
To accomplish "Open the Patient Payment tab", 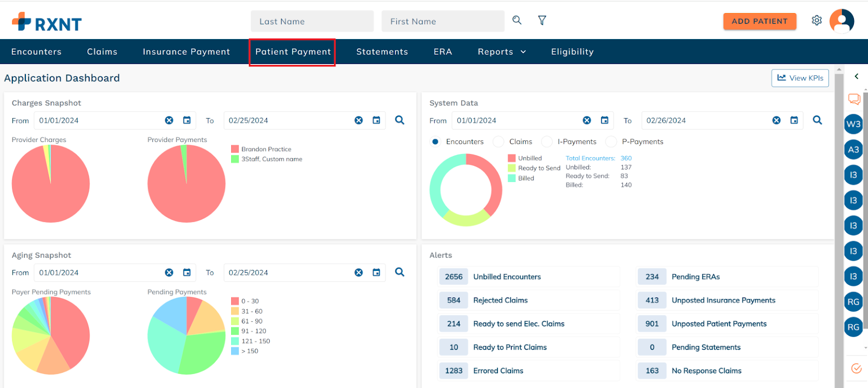I will (293, 51).
